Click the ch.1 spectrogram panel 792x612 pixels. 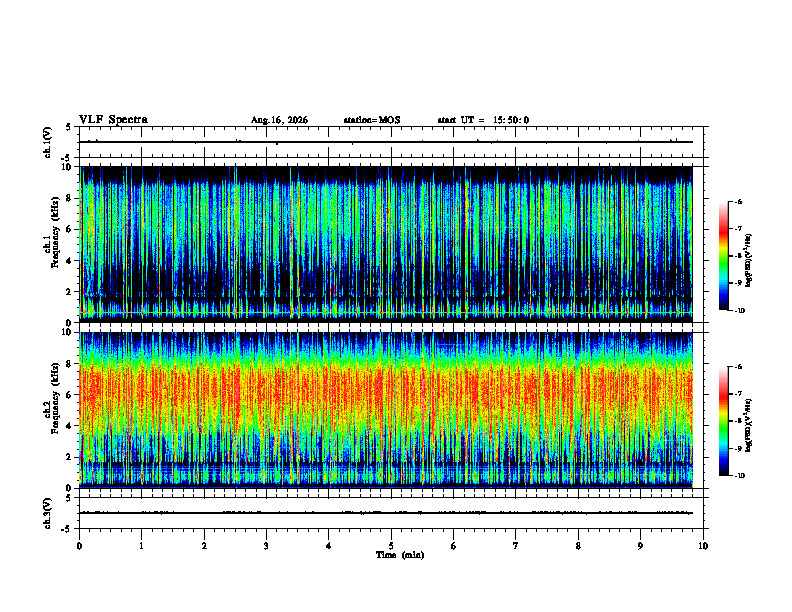386,244
